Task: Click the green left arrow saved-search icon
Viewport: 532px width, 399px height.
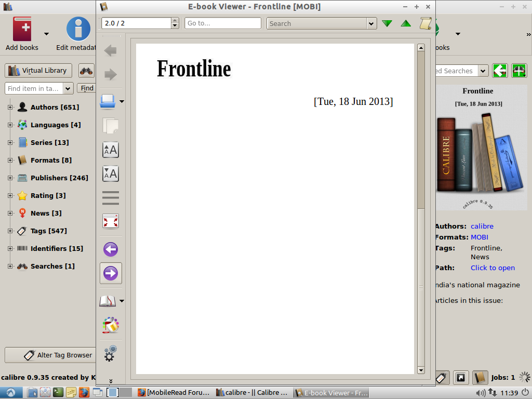Action: click(x=500, y=71)
